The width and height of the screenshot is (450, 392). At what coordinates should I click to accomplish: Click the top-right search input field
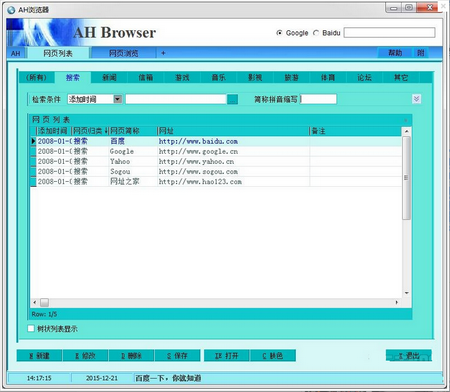pyautogui.click(x=389, y=33)
